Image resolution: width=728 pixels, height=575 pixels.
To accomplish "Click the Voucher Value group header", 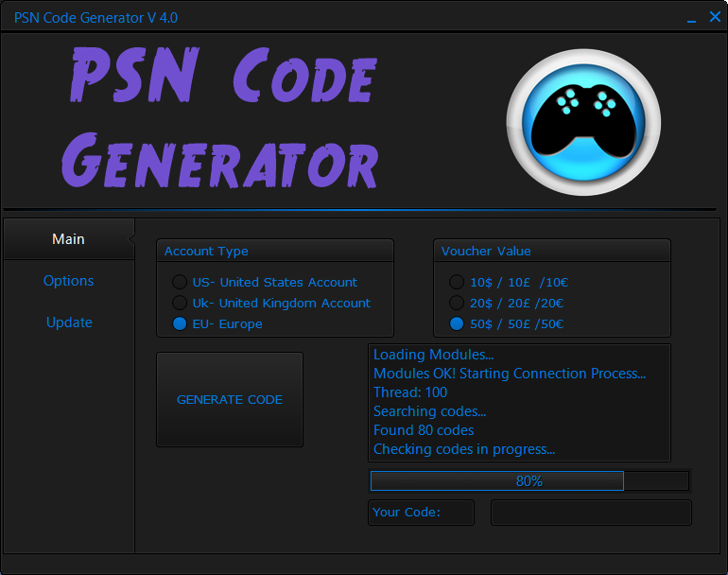I will click(x=551, y=251).
